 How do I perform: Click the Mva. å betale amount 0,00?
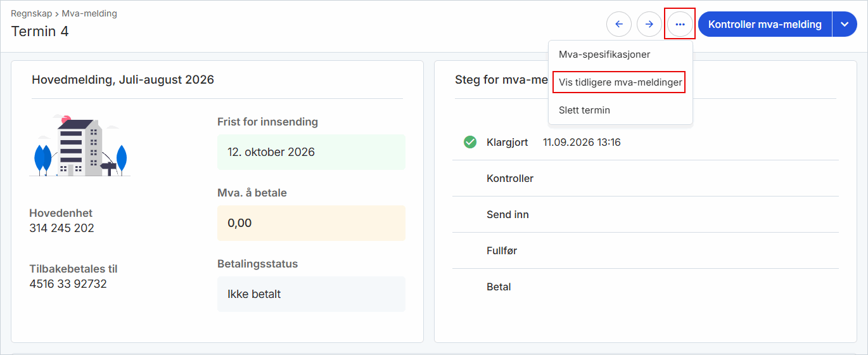pos(311,223)
